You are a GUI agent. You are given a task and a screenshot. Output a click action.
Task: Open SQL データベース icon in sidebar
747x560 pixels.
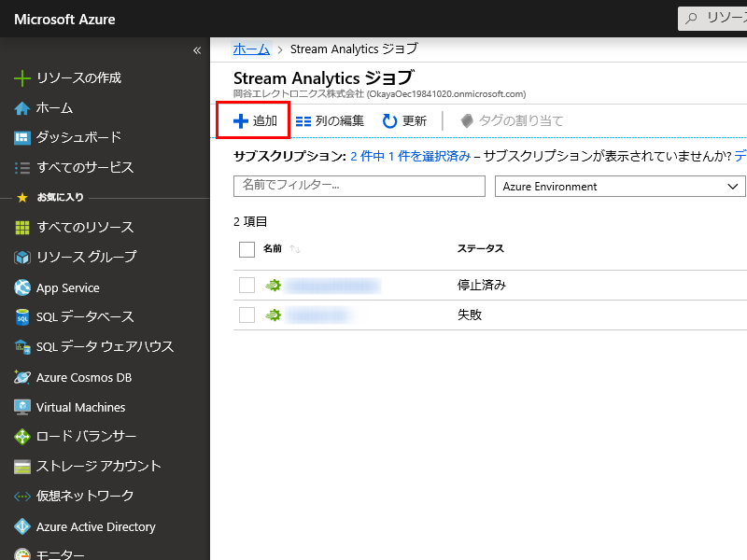[23, 317]
